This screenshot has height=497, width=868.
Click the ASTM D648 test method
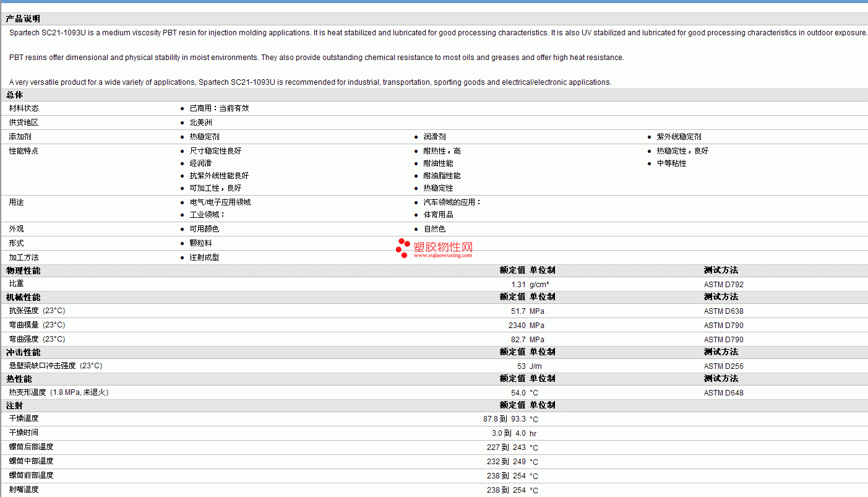(x=724, y=393)
